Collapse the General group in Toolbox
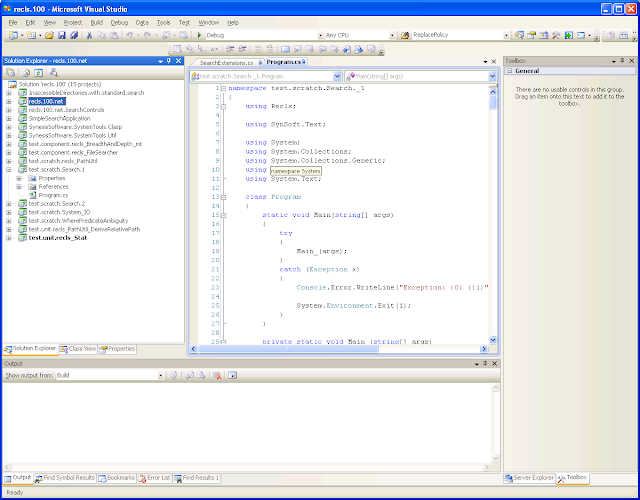640x500 pixels. (509, 71)
